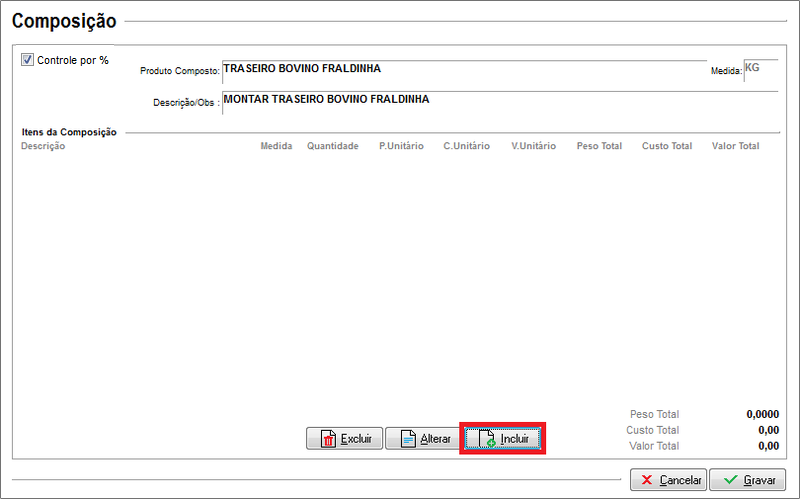Click the red X Cancelar icon
This screenshot has width=800, height=499.
tap(648, 480)
